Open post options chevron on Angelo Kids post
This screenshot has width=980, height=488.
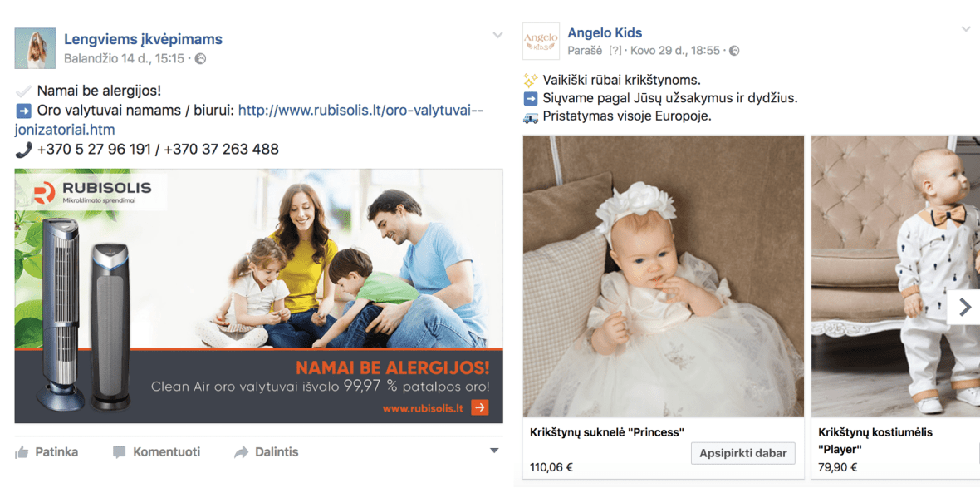point(966,29)
